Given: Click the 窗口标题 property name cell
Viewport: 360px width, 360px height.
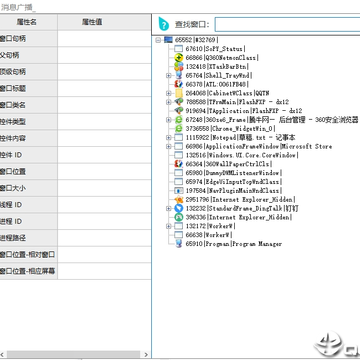Looking at the screenshot, I should [29, 89].
